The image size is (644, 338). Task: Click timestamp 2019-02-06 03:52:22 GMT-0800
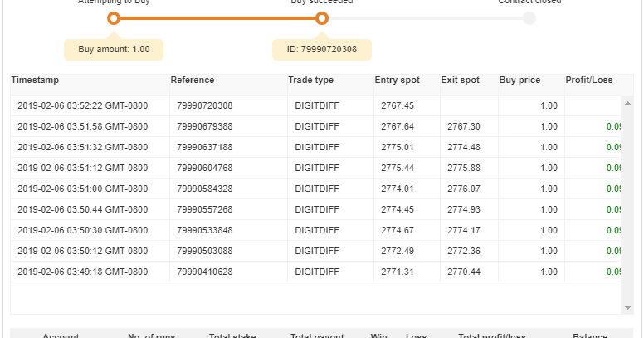point(82,105)
